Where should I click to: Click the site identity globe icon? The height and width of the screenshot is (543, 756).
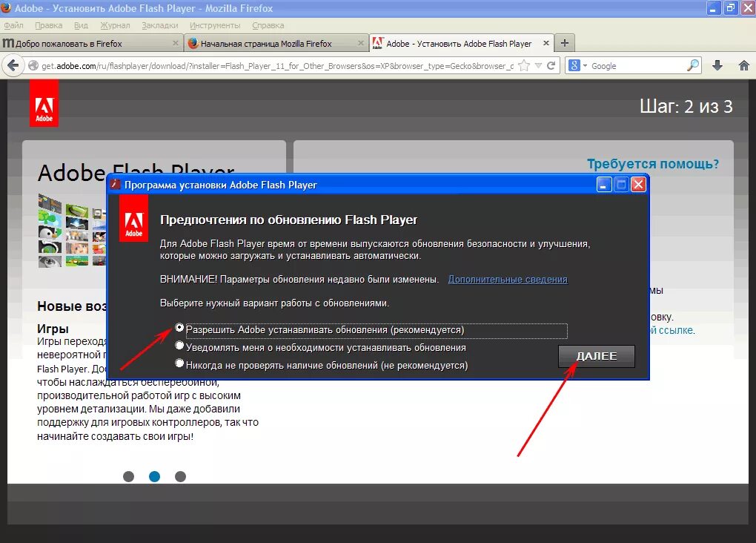coord(33,65)
